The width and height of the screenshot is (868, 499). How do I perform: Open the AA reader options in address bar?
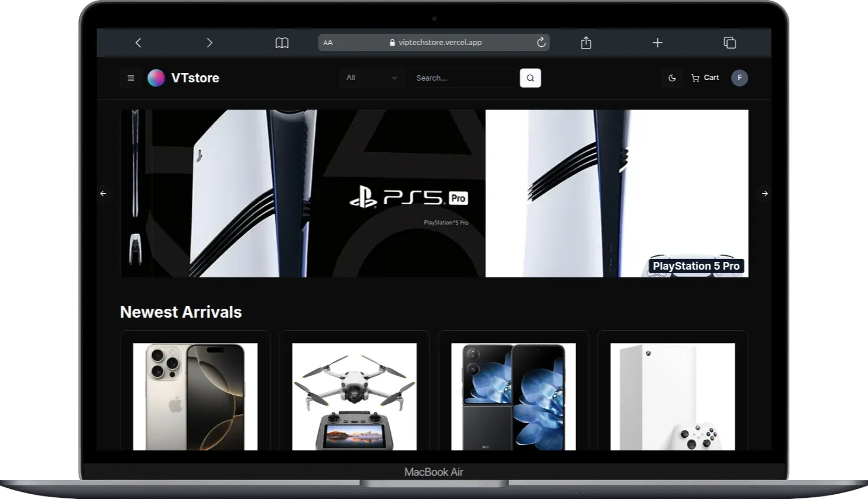click(x=328, y=43)
